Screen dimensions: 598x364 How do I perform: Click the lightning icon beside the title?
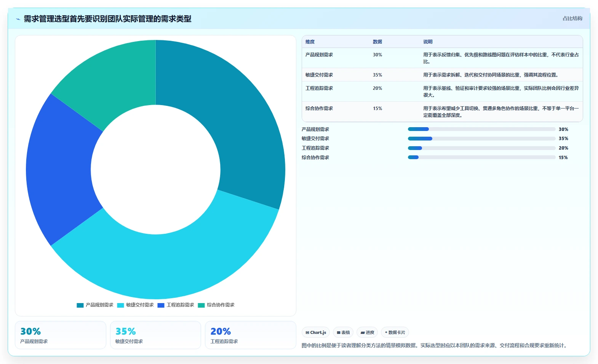pos(18,19)
